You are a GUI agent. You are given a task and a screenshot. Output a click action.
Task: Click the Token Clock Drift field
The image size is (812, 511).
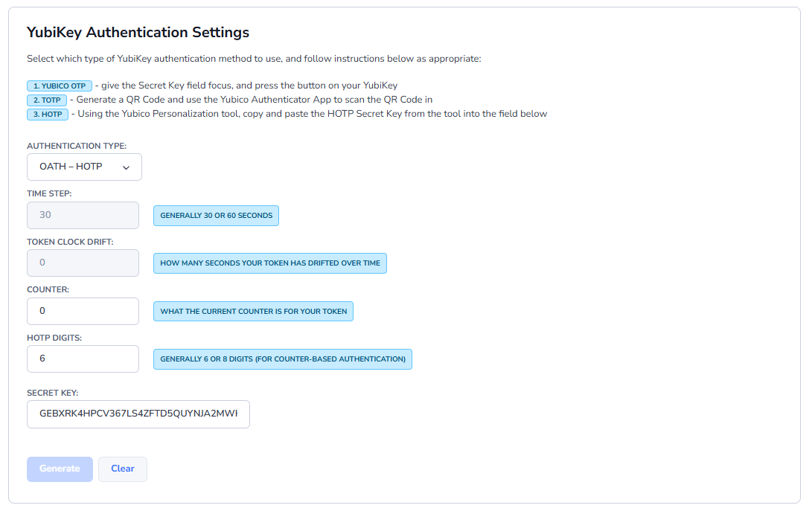pos(83,263)
